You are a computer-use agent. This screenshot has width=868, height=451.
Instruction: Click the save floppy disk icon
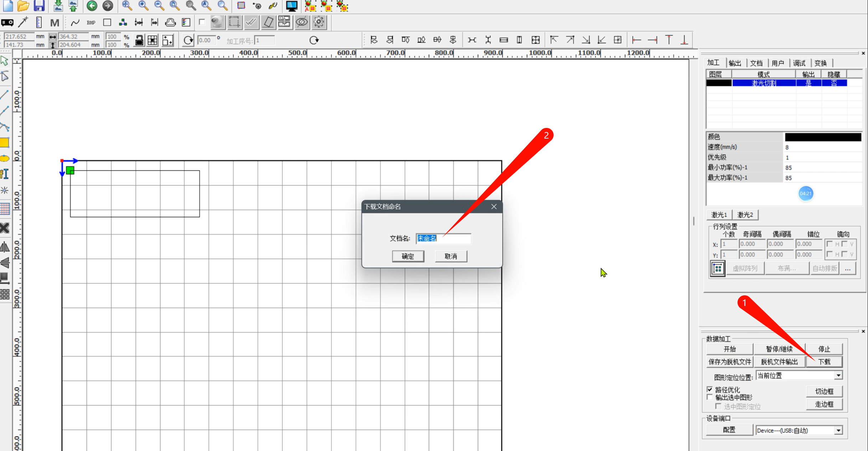click(x=39, y=5)
